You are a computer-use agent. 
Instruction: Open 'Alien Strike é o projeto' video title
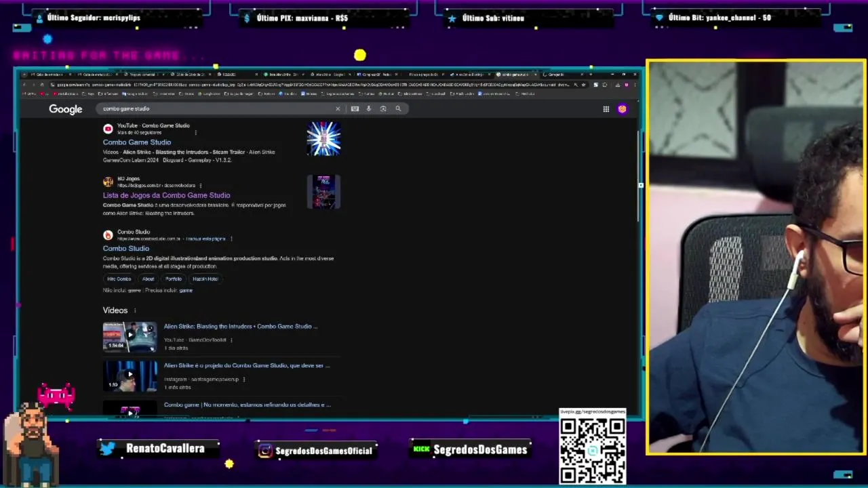click(x=247, y=366)
